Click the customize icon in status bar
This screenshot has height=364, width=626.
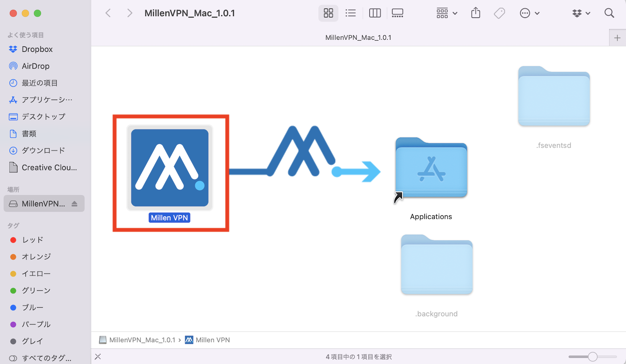98,356
